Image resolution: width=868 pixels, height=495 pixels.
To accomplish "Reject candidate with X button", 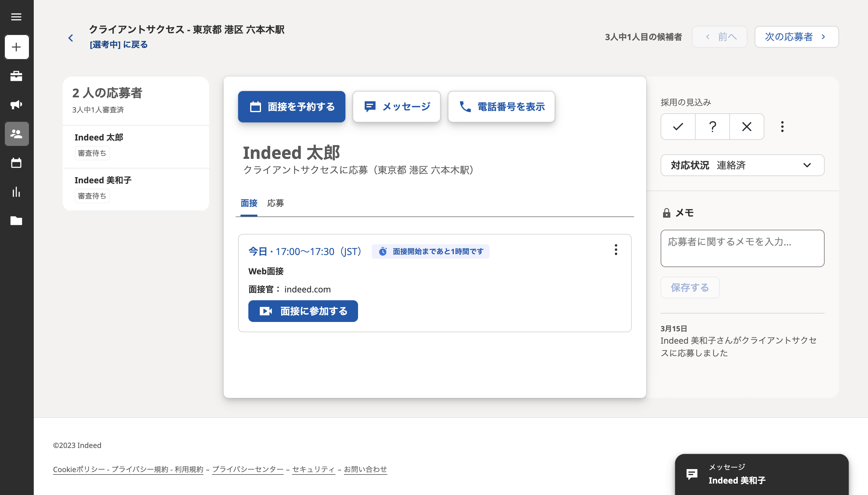I will tap(746, 127).
